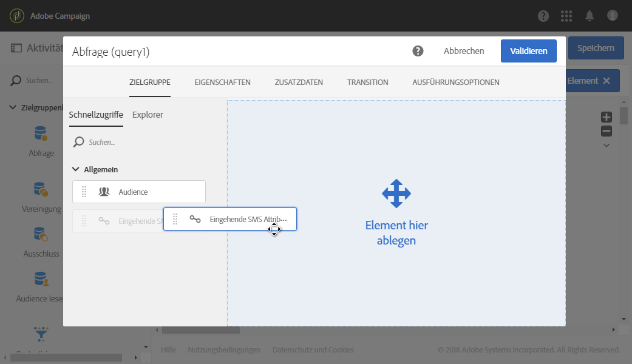
Task: Select the Vereinigung activity icon
Action: [41, 190]
